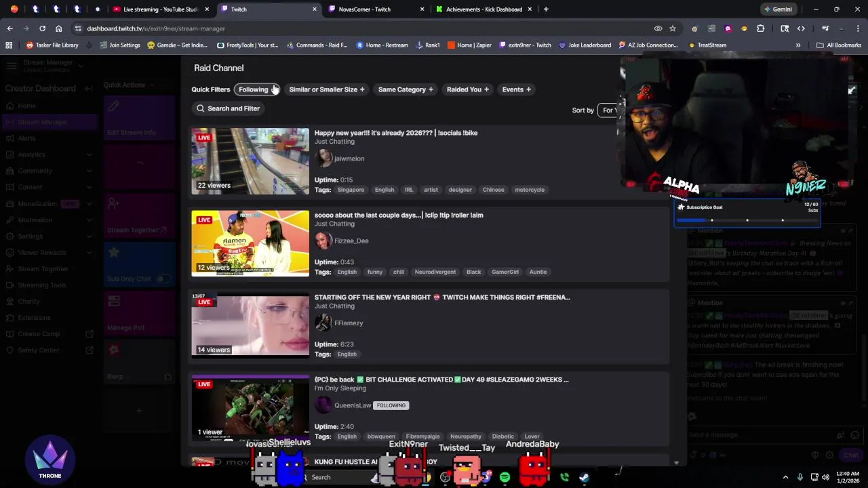Enable the Similar or Smaller Size filter
The height and width of the screenshot is (488, 868).
pyautogui.click(x=327, y=89)
